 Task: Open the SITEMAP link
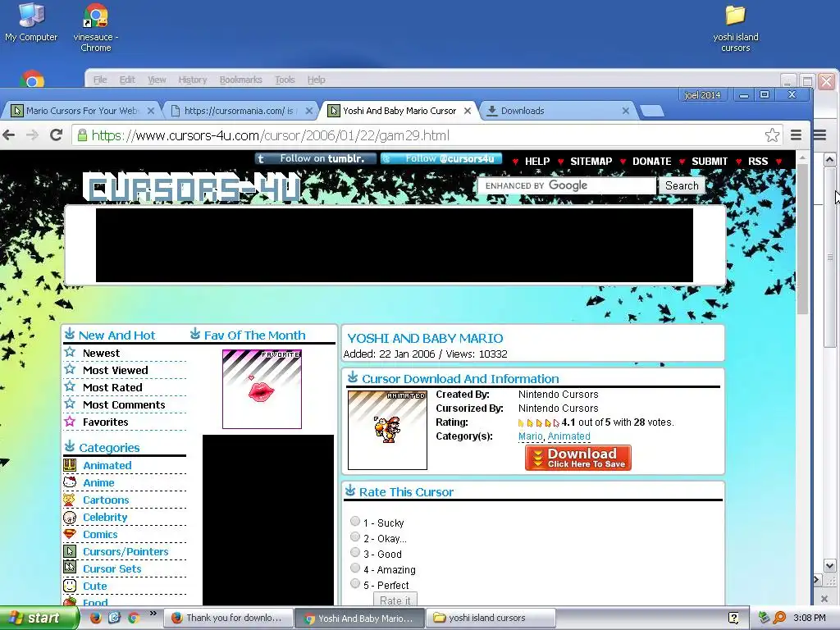[591, 162]
